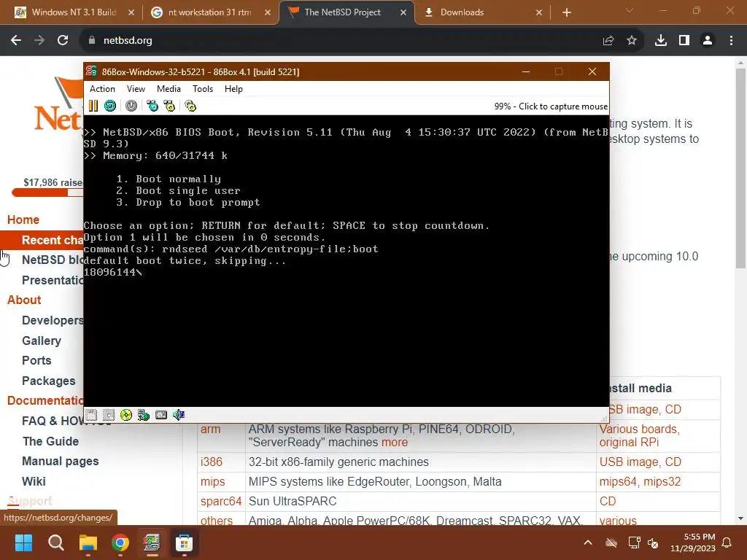This screenshot has width=747, height=560.
Task: Open Chrome profile icon
Action: (708, 41)
